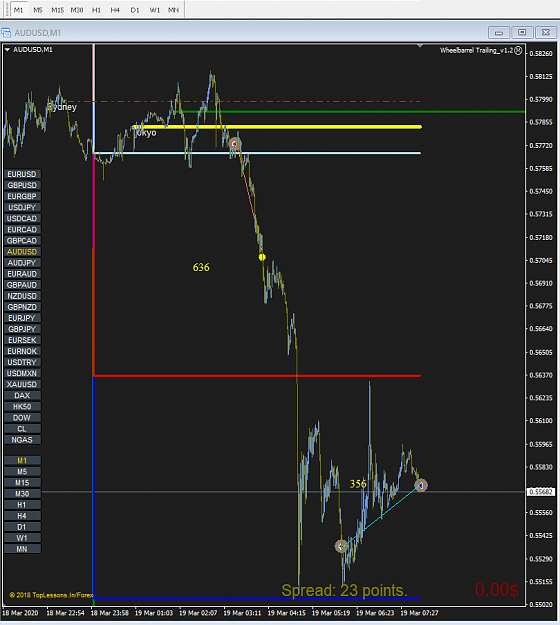Switch chart to HK50 symbol button
Viewport: 560px width, 625px height.
coord(22,407)
